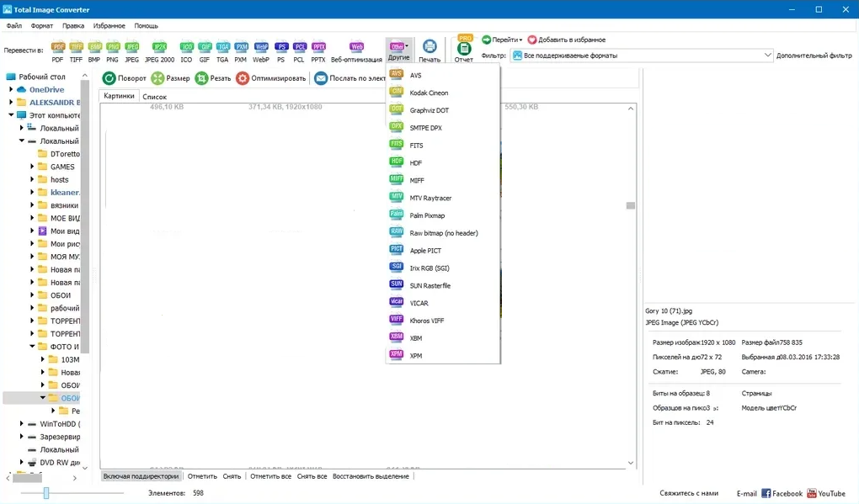Choose TIFF conversion icon

tap(76, 51)
